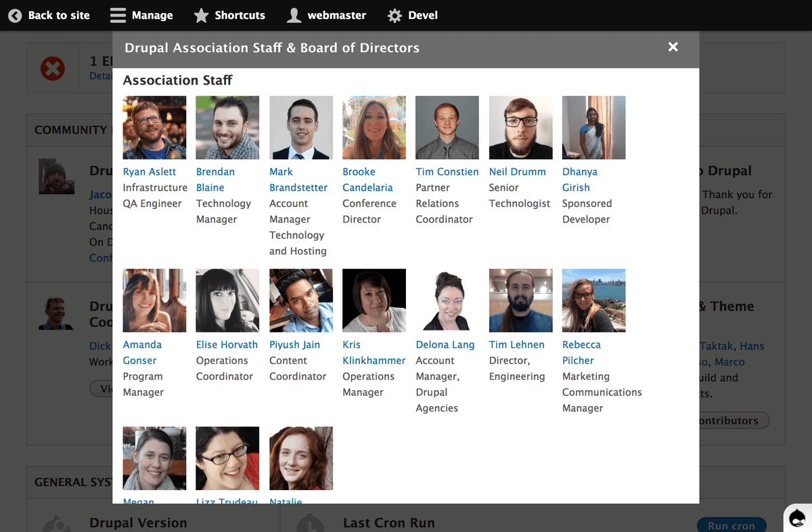Open Neil Drumm's profile link
812x532 pixels.
[518, 172]
